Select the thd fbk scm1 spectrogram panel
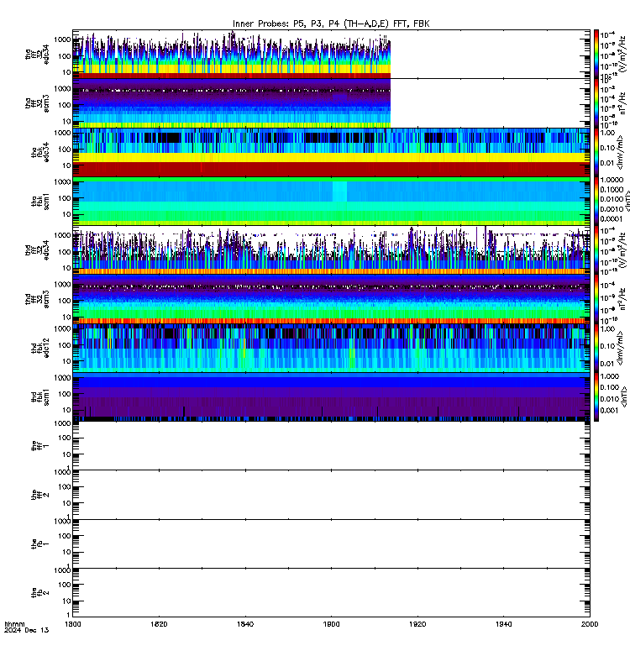Image resolution: width=630 pixels, height=672 pixels. click(x=331, y=397)
